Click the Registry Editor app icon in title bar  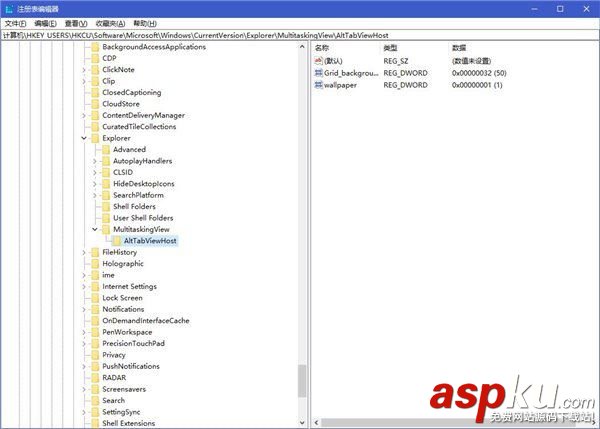coord(9,8)
